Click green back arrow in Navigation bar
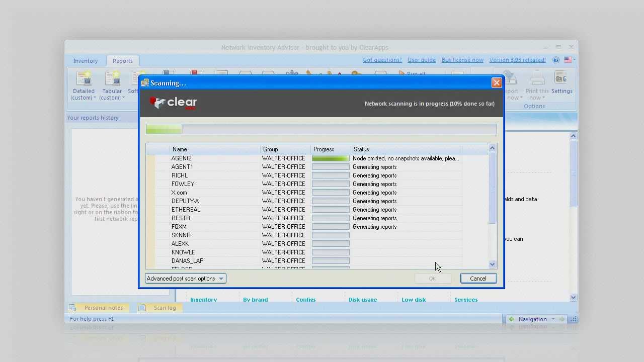The height and width of the screenshot is (362, 644). [x=512, y=319]
